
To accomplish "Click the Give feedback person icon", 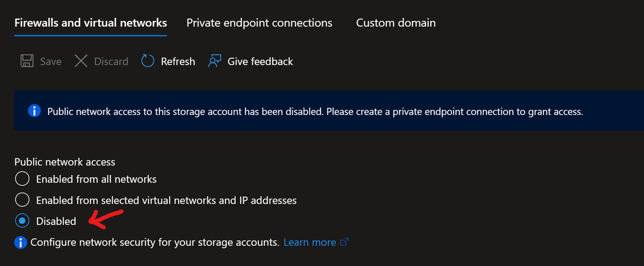I will click(x=215, y=61).
